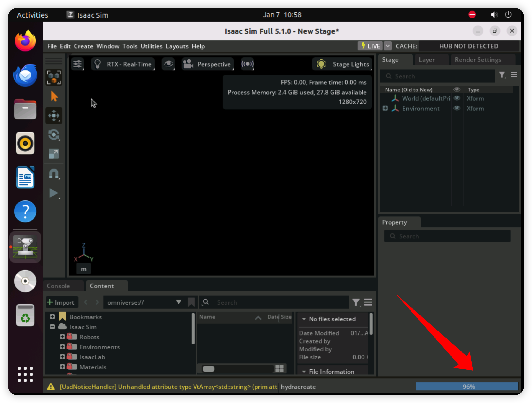Hide the Environment prim with eye icon
The width and height of the screenshot is (532, 403).
click(457, 108)
